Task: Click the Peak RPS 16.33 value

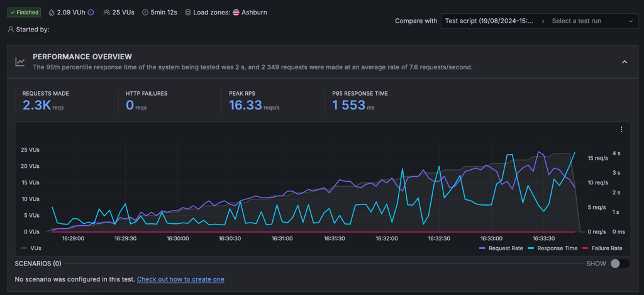Action: pyautogui.click(x=245, y=106)
